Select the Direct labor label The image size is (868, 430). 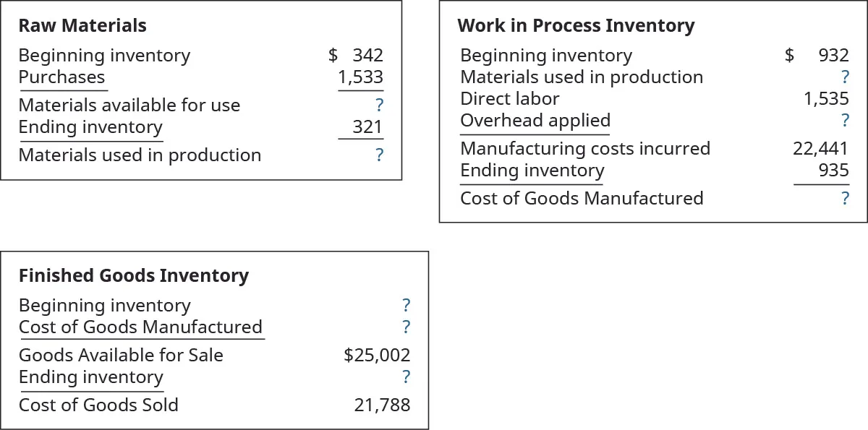click(509, 98)
